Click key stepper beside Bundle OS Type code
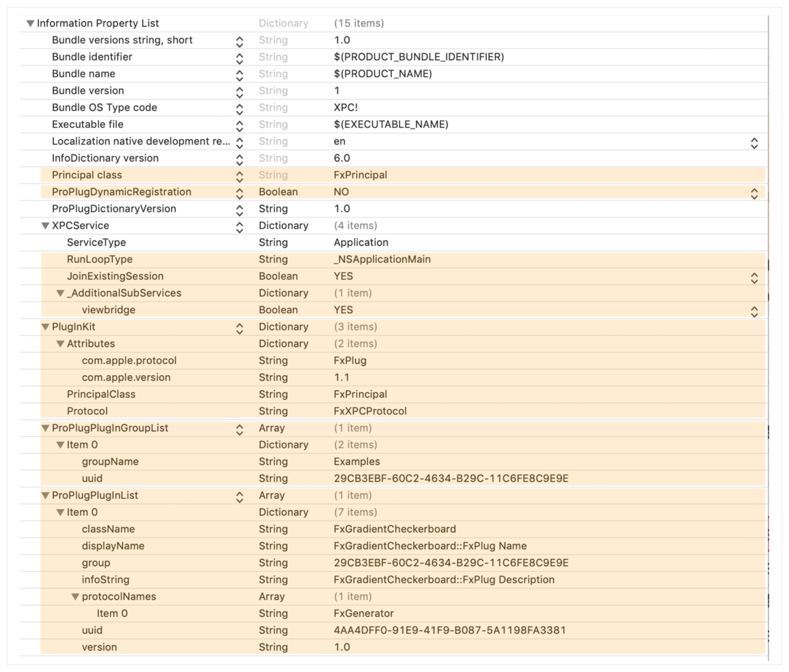The image size is (789, 672). (x=239, y=109)
